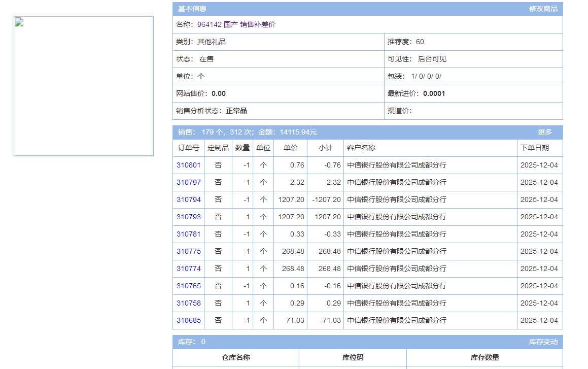This screenshot has height=369, width=588.
Task: Open product name link 964142 国产 销售补差价
Action: pos(236,24)
